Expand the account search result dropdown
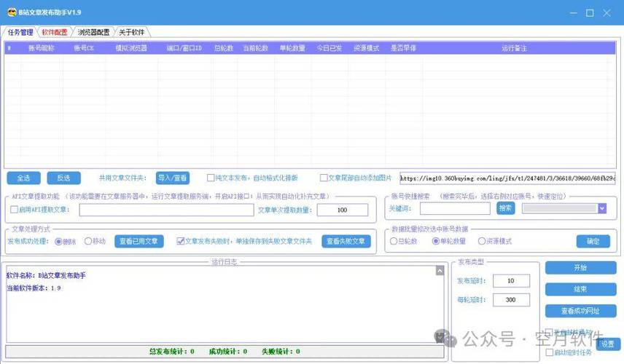The width and height of the screenshot is (624, 364). tap(602, 208)
